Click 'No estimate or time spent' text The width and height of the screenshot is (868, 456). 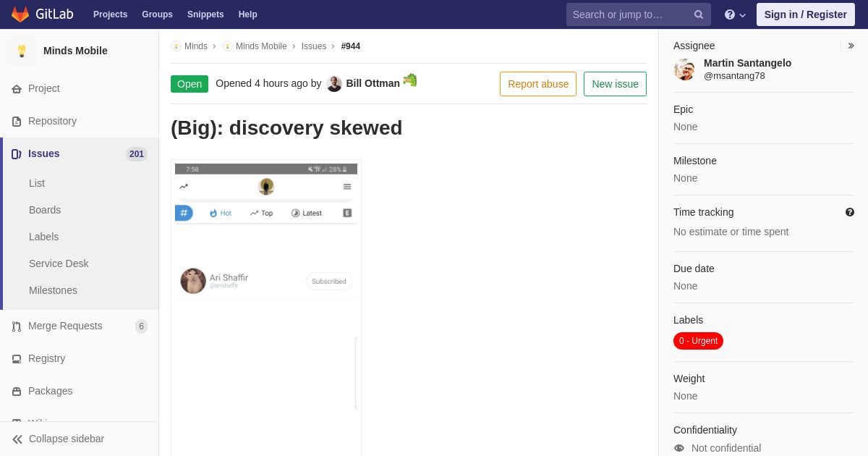point(731,232)
